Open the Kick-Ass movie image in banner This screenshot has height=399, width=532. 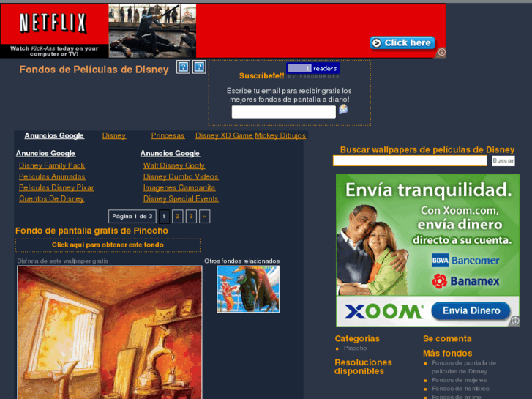(152, 31)
